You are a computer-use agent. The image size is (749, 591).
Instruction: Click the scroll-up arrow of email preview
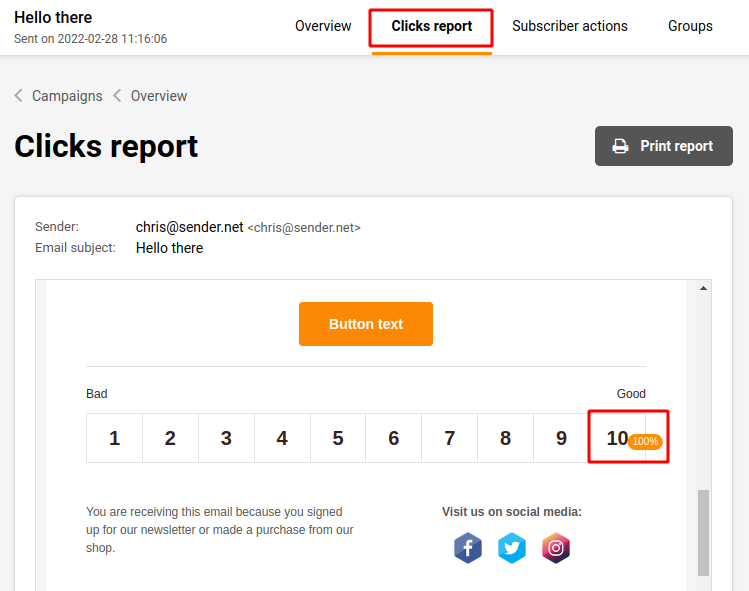(x=703, y=289)
